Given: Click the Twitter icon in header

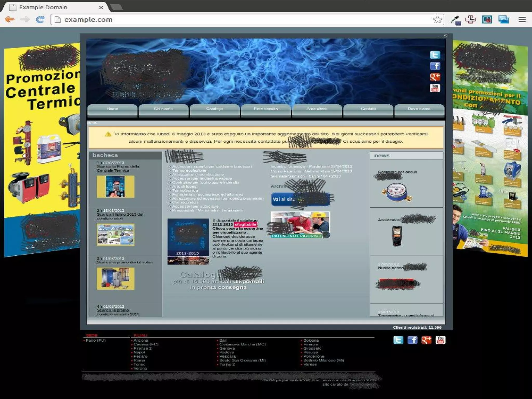Looking at the screenshot, I should 435,55.
